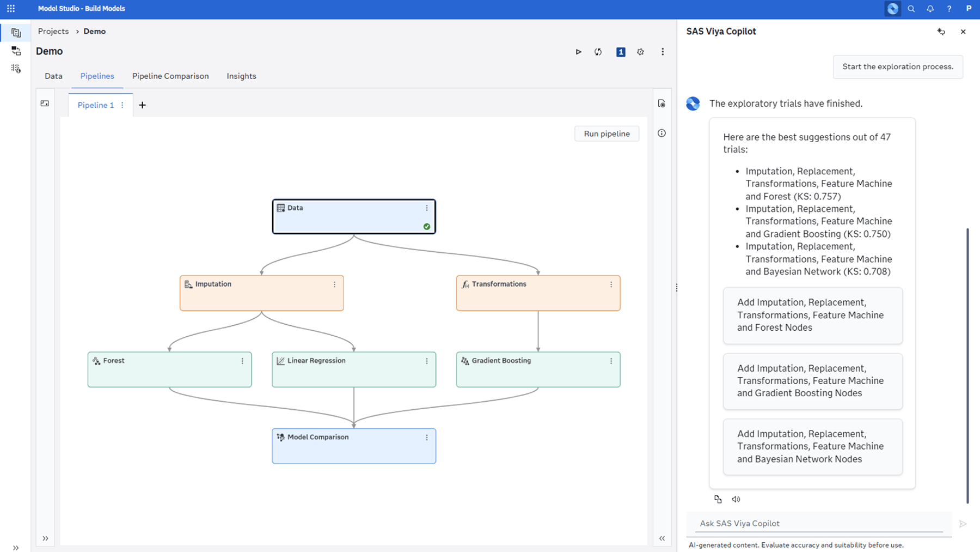Open the Data node's options menu

click(426, 208)
